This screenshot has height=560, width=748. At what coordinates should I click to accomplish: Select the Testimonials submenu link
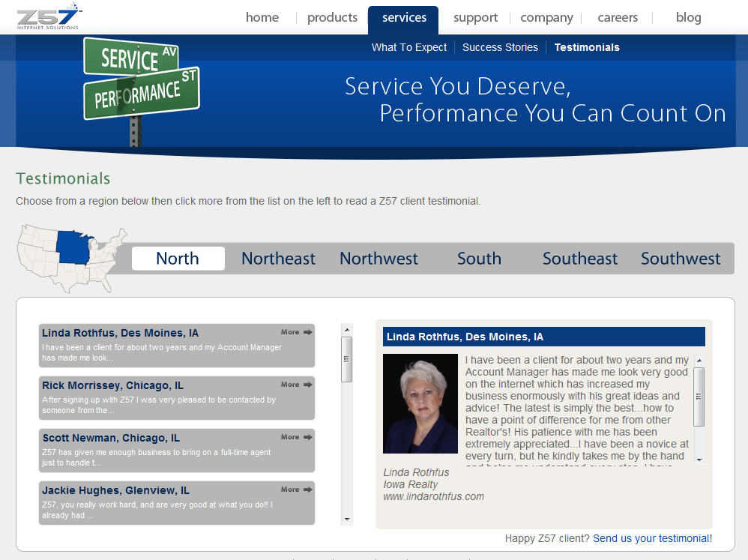pos(587,47)
